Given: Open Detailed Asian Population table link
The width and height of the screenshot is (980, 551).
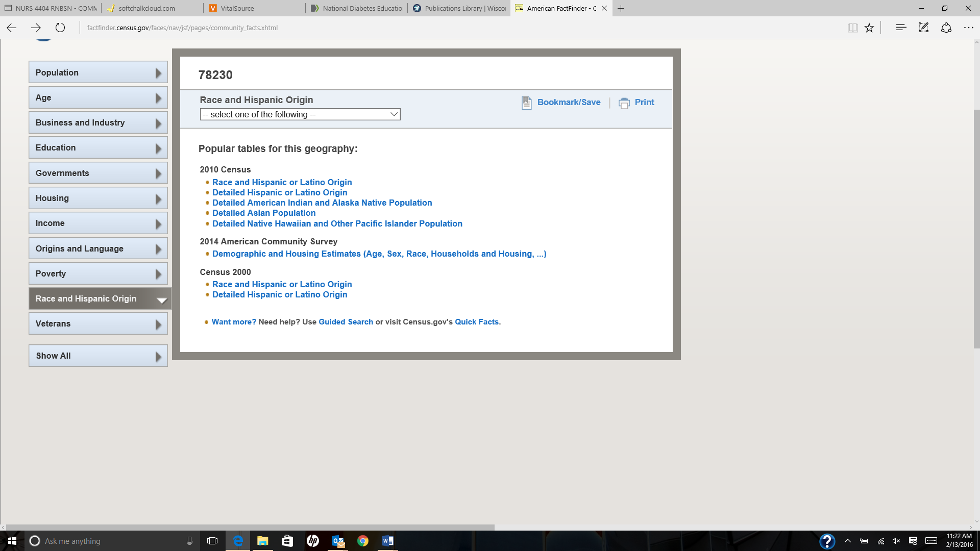Looking at the screenshot, I should click(264, 213).
